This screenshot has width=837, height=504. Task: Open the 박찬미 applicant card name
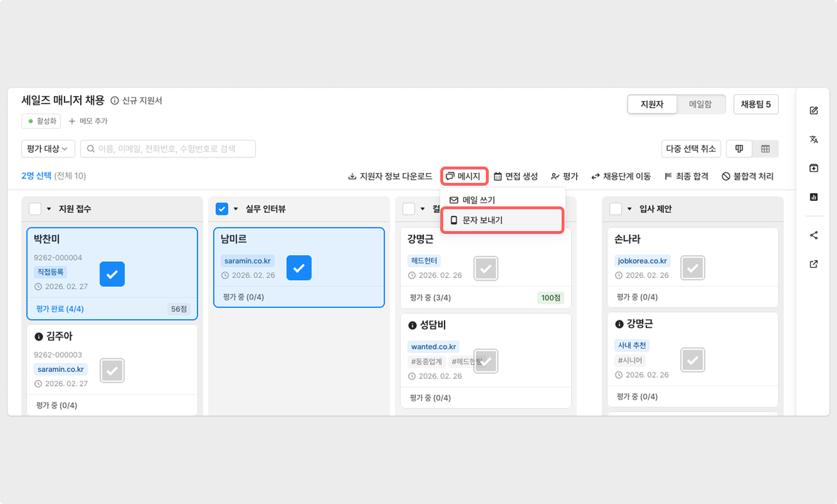point(47,239)
